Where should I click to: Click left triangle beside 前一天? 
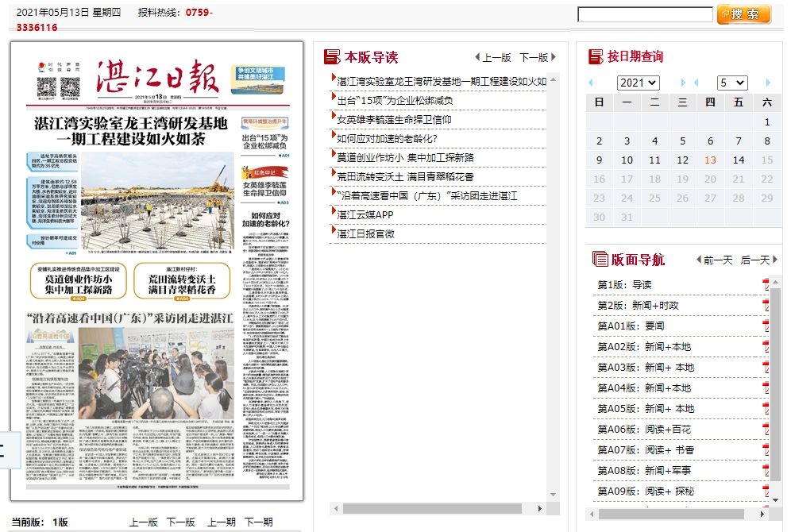tap(699, 260)
